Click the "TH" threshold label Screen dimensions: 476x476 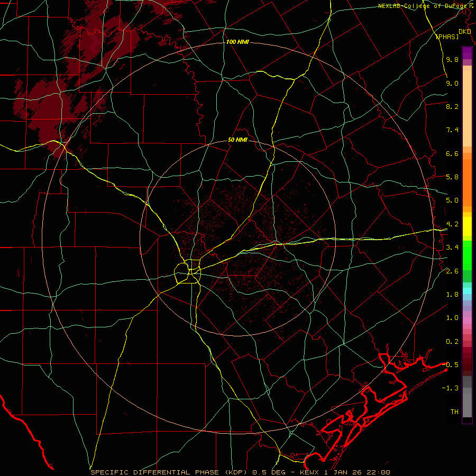point(454,412)
